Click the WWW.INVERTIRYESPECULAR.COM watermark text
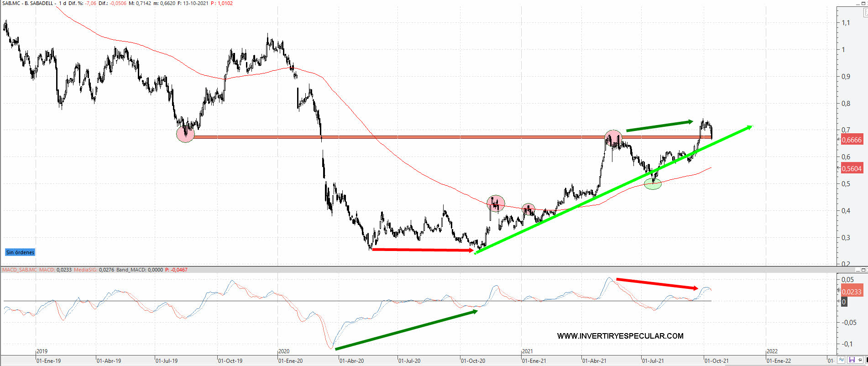The width and height of the screenshot is (868, 366). pos(620,336)
